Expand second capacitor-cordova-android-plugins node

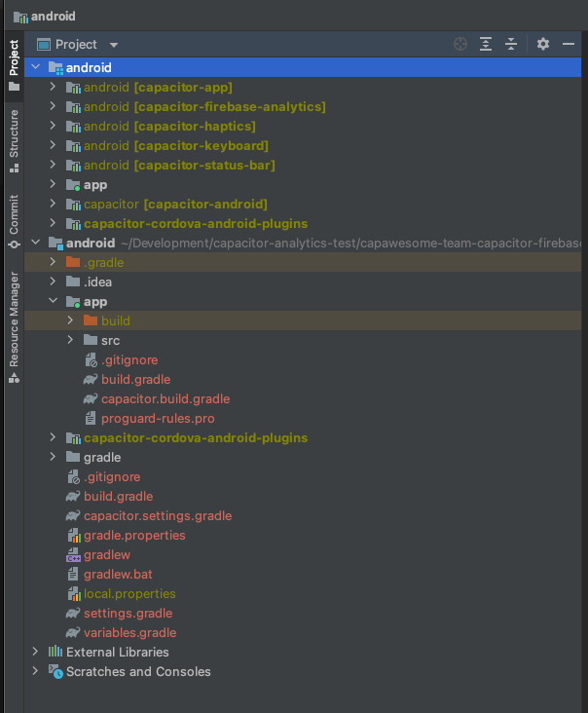(53, 437)
